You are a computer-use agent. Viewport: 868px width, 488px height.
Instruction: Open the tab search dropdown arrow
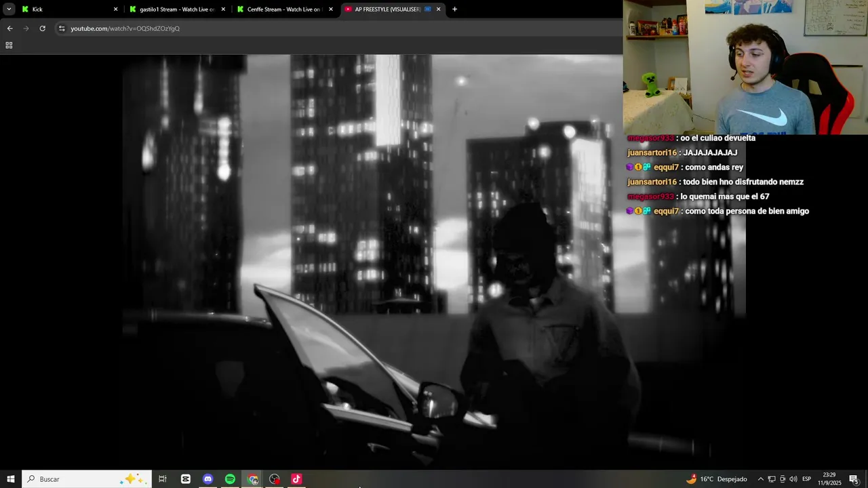tap(9, 9)
